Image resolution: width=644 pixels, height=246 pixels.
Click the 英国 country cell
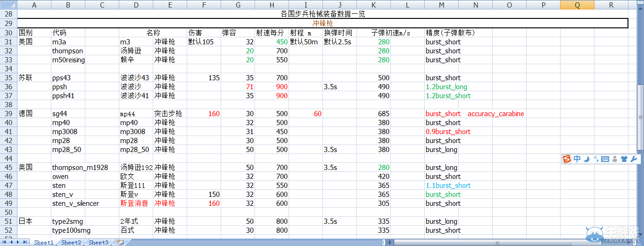pyautogui.click(x=34, y=168)
